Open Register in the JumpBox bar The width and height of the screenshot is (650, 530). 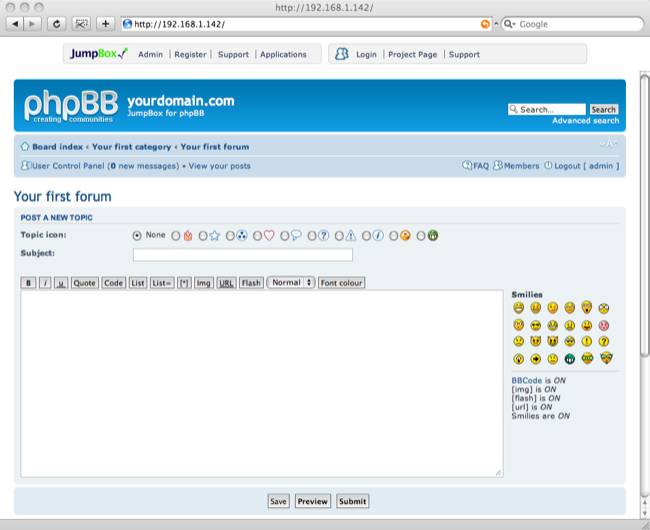[x=190, y=54]
